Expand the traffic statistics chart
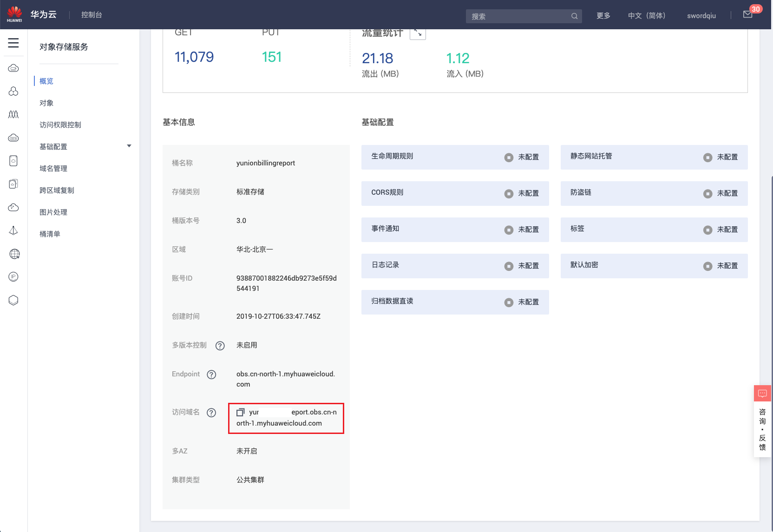 [x=418, y=33]
